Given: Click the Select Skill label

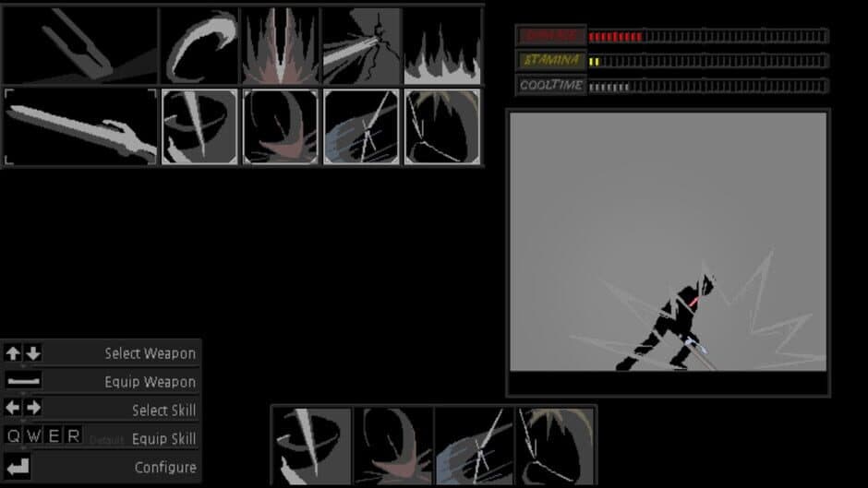Looking at the screenshot, I should coord(163,410).
